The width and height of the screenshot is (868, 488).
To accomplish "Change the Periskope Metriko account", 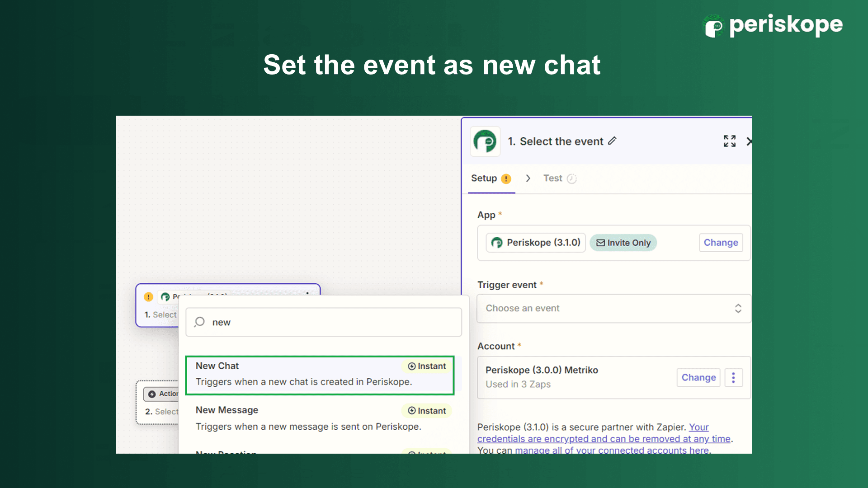I will pyautogui.click(x=698, y=377).
